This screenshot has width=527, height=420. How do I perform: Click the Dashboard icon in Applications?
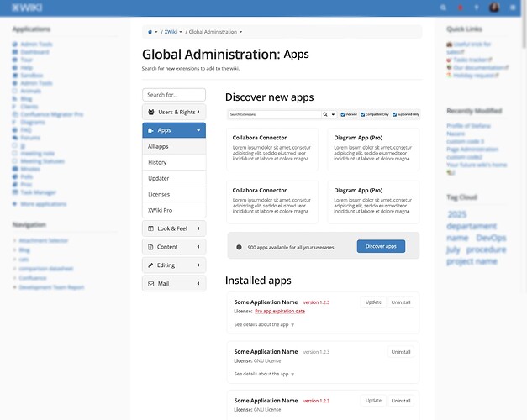(15, 52)
